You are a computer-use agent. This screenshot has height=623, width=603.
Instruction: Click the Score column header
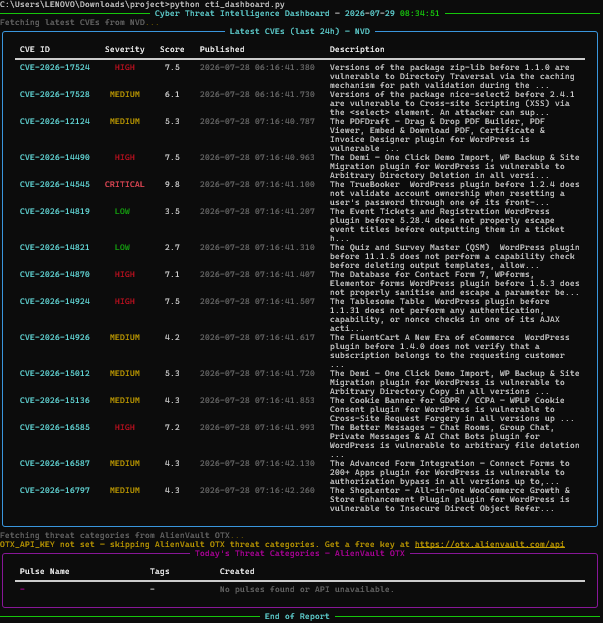[172, 49]
